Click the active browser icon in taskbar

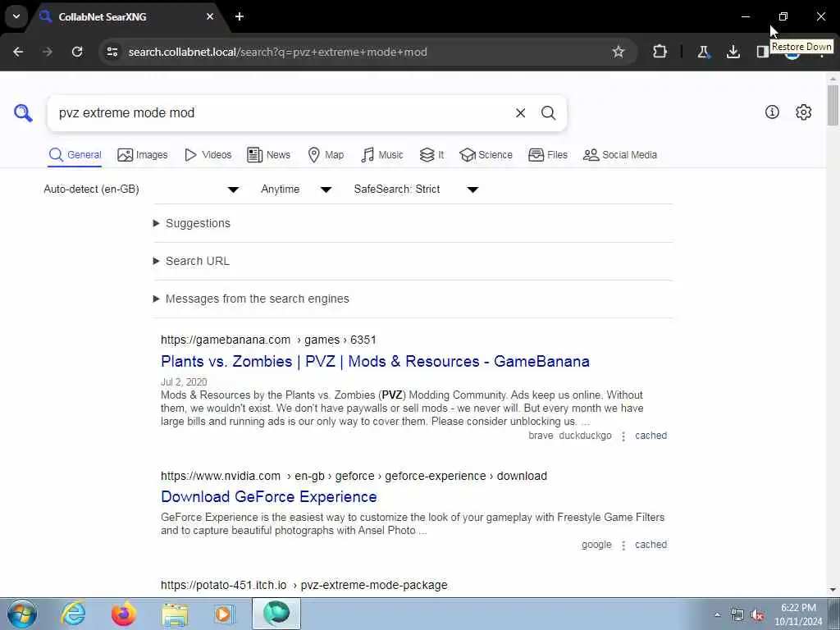tap(276, 614)
